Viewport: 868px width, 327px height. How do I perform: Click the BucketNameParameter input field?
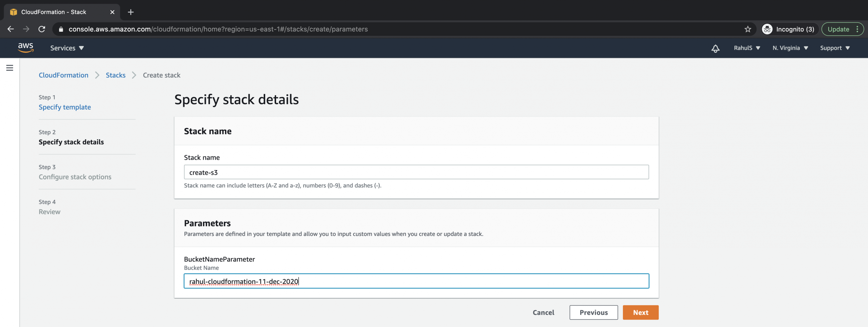point(416,281)
